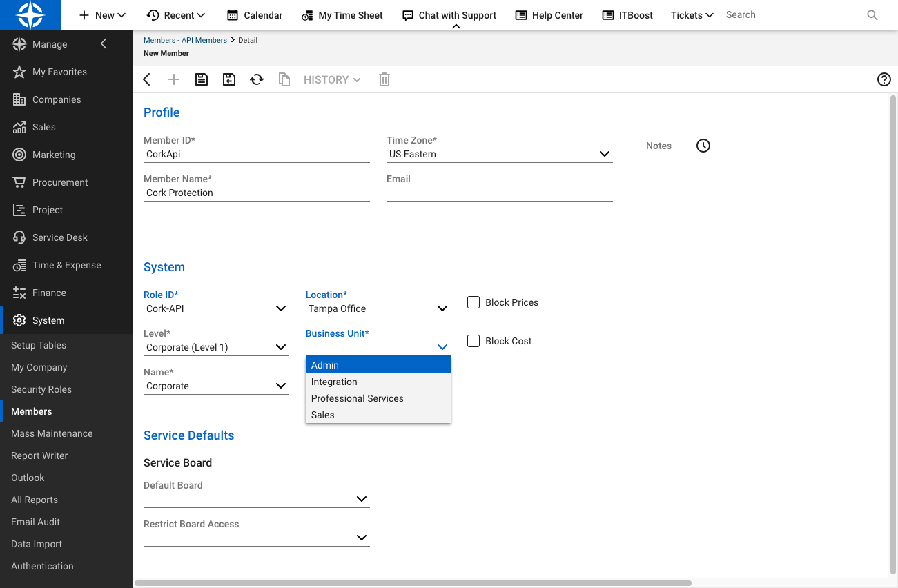898x588 pixels.
Task: Open the Role ID dropdown
Action: 281,308
